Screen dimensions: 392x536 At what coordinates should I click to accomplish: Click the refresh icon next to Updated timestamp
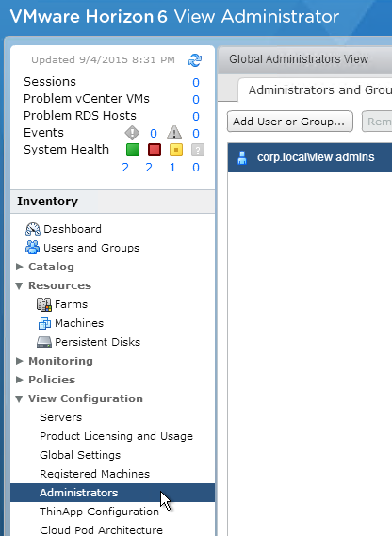tap(195, 60)
